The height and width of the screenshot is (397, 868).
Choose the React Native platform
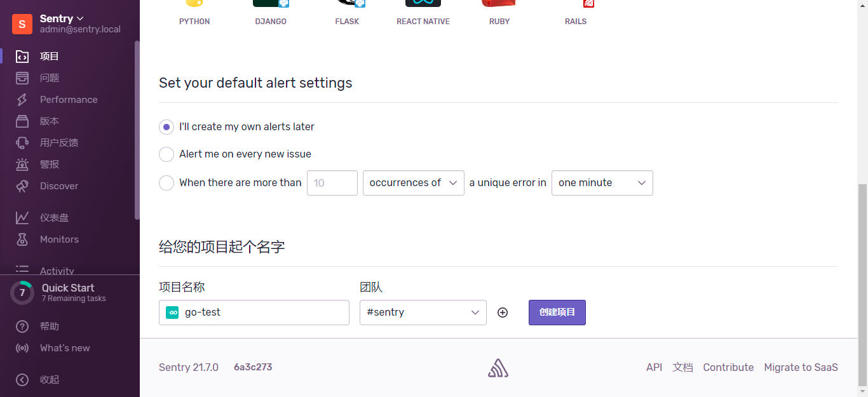[423, 13]
